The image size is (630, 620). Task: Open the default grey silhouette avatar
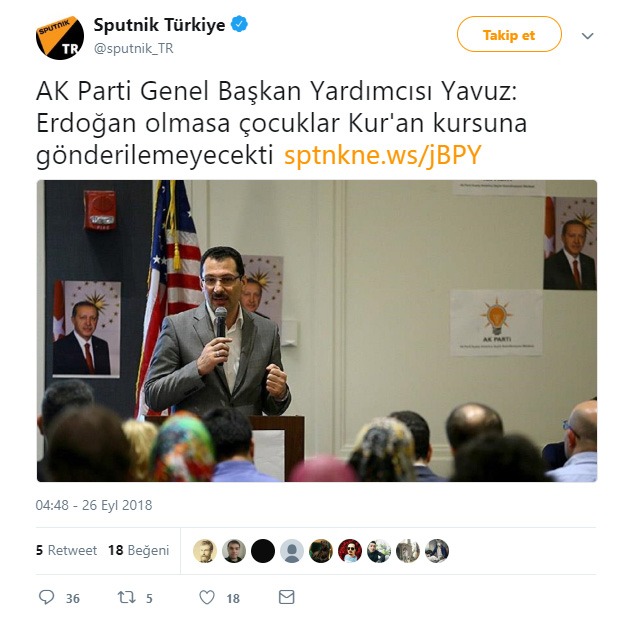pos(292,550)
